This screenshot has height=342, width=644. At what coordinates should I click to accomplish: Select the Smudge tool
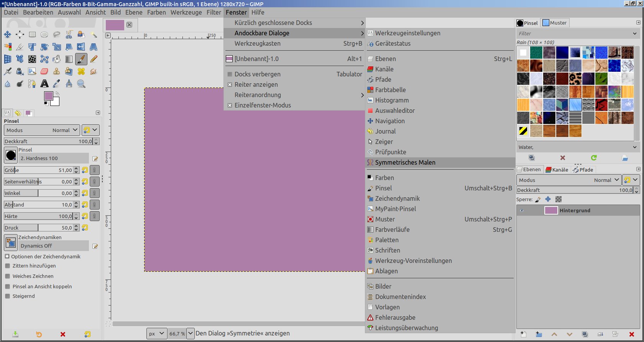point(94,71)
